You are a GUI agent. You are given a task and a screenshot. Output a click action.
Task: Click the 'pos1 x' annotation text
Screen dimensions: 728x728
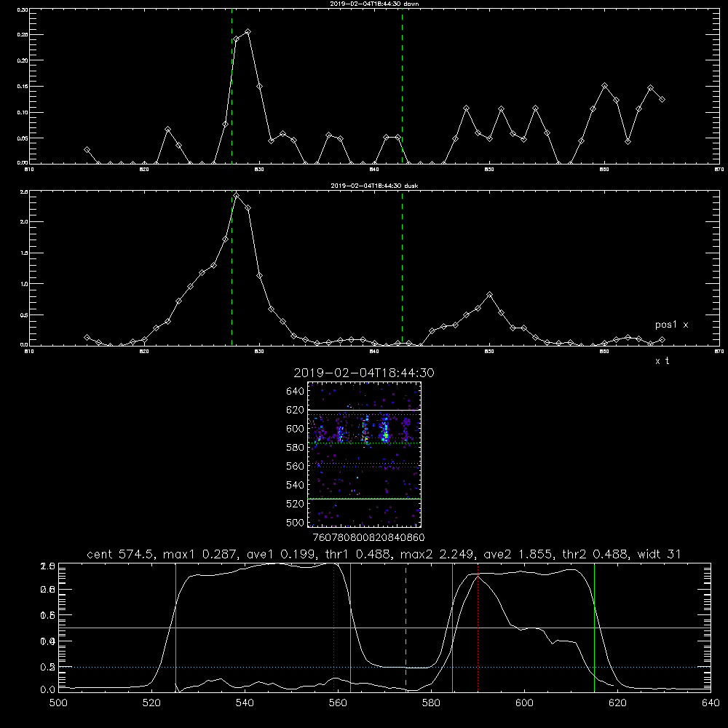(x=671, y=325)
